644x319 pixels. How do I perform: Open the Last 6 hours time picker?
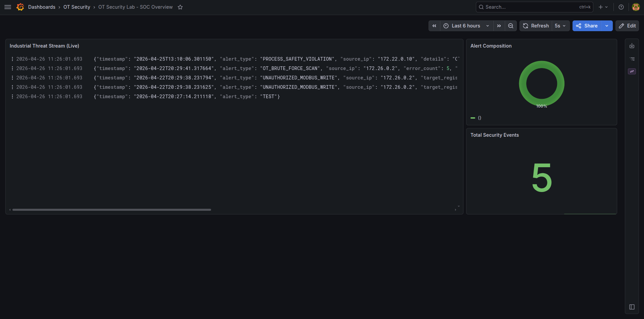(x=466, y=26)
